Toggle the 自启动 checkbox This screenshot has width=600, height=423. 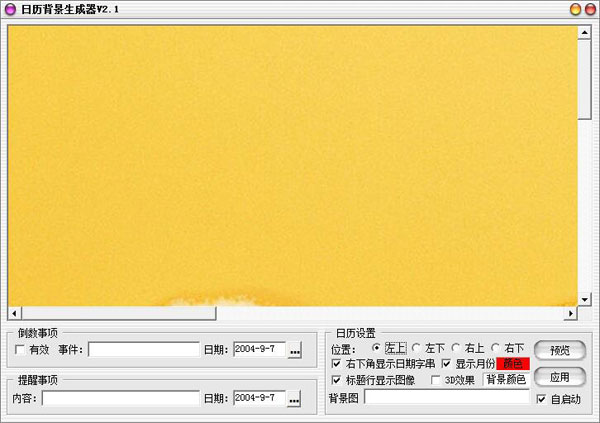pyautogui.click(x=541, y=398)
